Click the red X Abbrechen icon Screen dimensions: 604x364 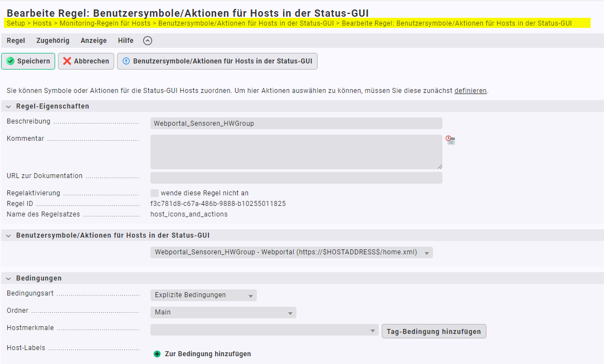tap(67, 61)
